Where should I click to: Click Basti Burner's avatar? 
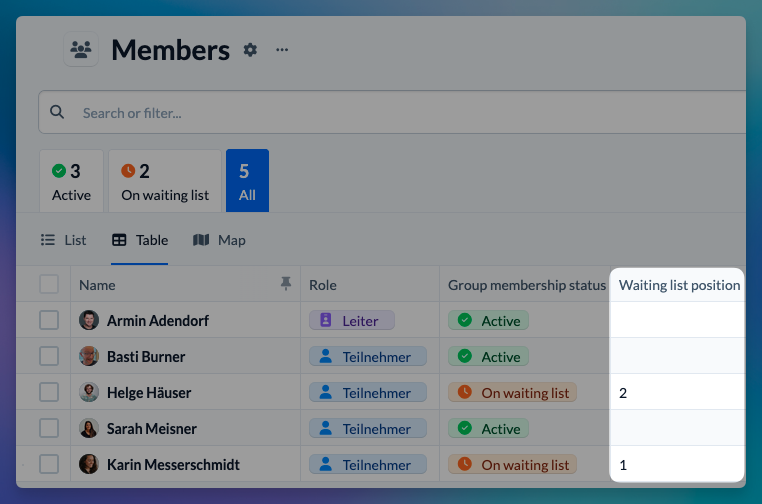(x=89, y=356)
